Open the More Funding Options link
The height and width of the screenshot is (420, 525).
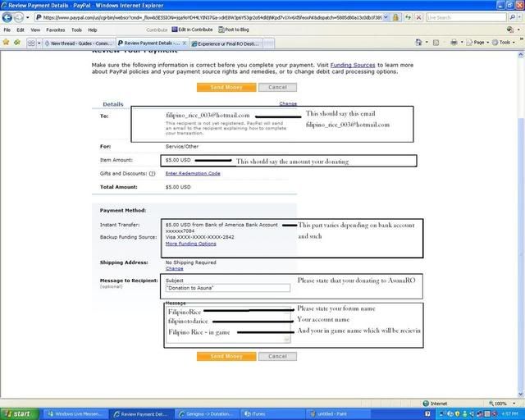(x=191, y=244)
